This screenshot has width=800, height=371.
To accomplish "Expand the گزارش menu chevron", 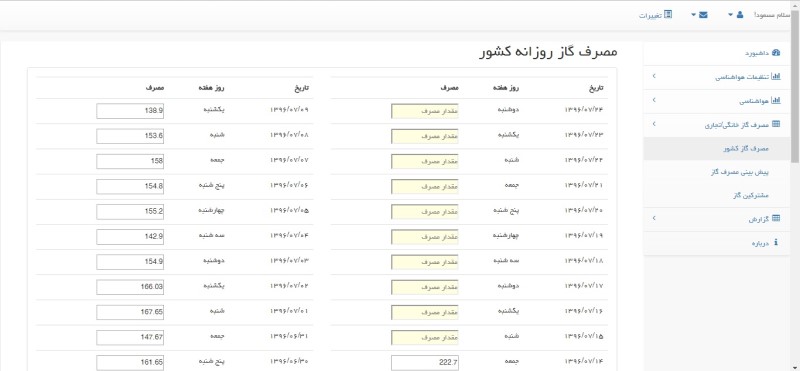I will point(654,218).
